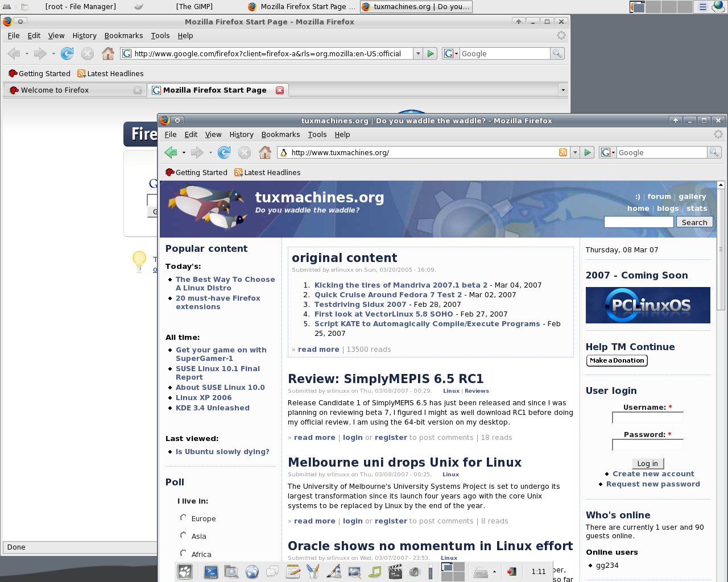
Task: Click magnifier search icon next to Google box
Action: pos(714,152)
